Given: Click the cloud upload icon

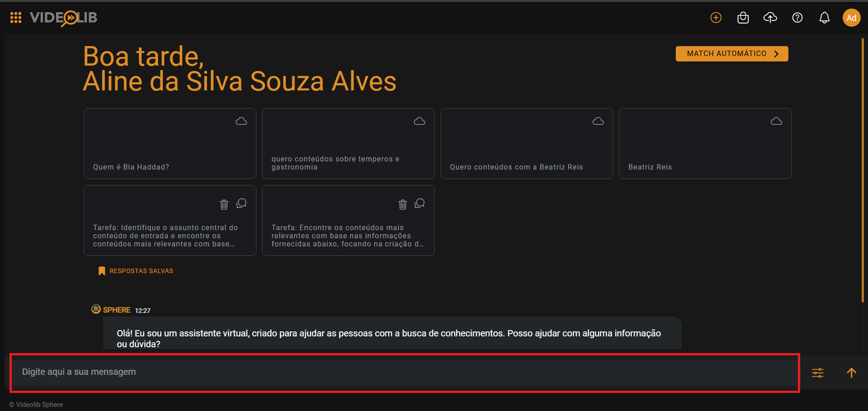Looking at the screenshot, I should click(770, 18).
